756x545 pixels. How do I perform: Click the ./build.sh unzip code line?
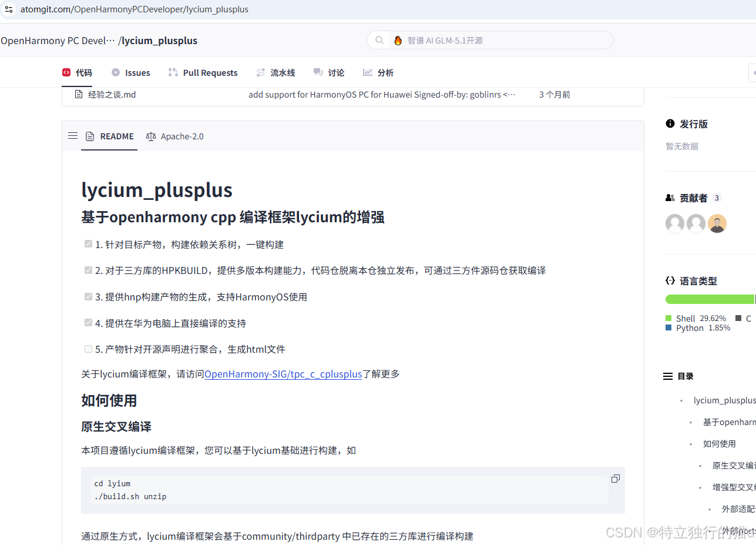tap(130, 496)
